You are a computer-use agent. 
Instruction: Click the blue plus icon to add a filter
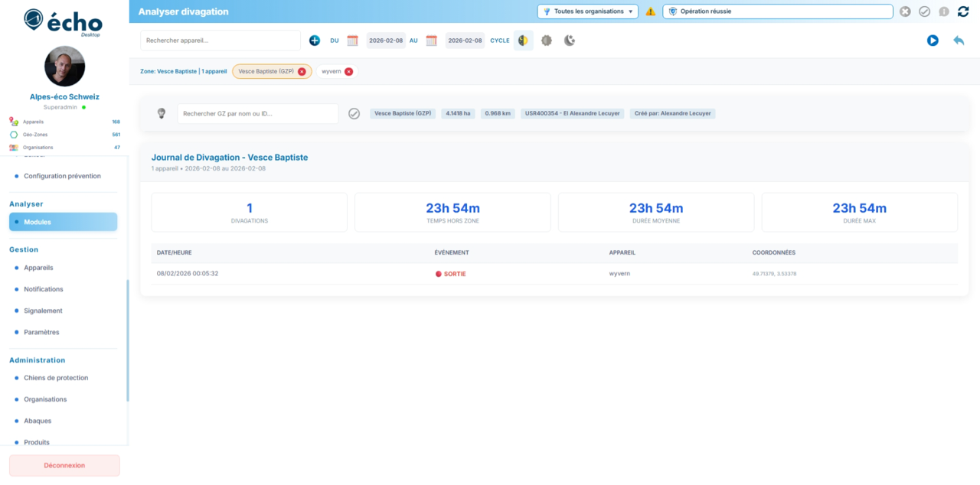click(x=314, y=40)
